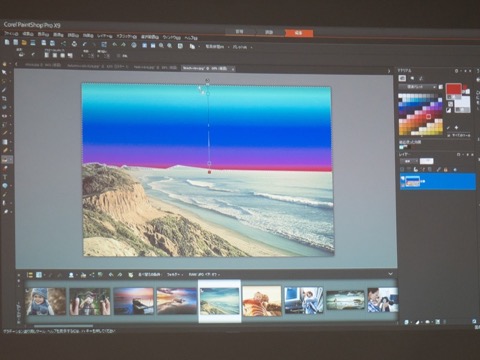The height and width of the screenshot is (360, 480).
Task: Open the Layers (レイヤー) menu
Action: click(x=105, y=36)
